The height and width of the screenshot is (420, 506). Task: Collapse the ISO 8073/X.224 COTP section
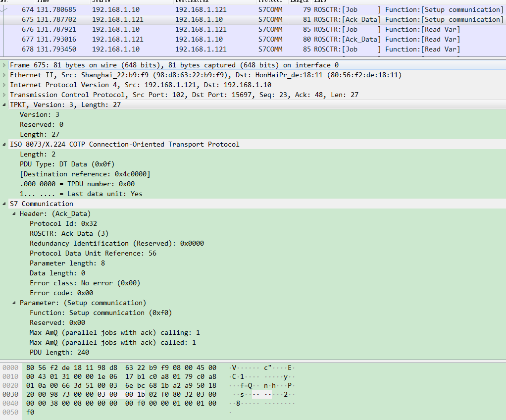(4, 144)
